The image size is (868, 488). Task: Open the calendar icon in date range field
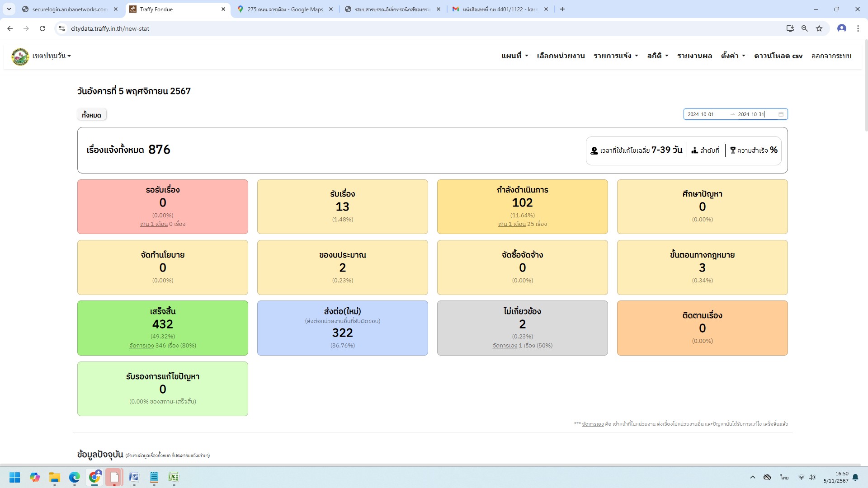(781, 114)
